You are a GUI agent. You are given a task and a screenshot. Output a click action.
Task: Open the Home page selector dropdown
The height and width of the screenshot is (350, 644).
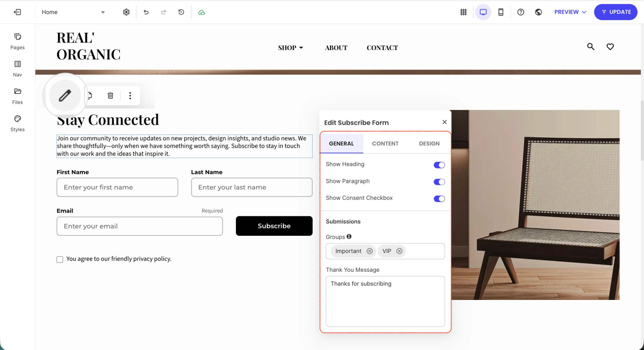(x=73, y=12)
